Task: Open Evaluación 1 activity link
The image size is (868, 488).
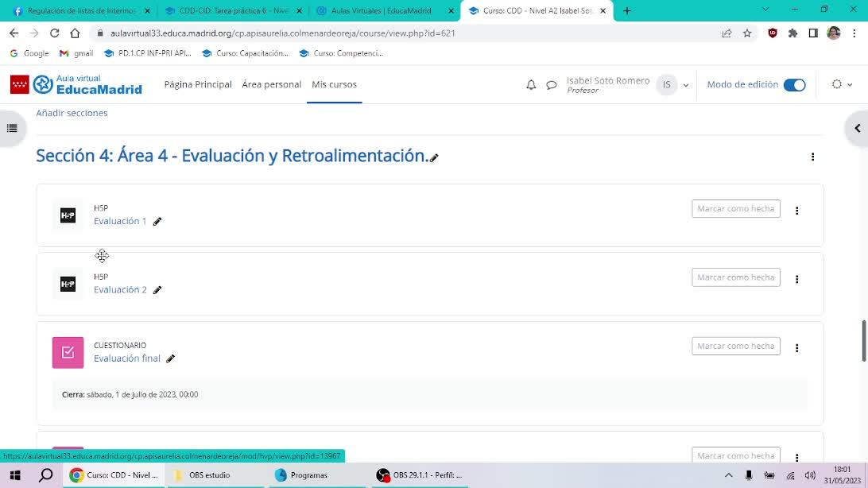Action: click(x=120, y=221)
